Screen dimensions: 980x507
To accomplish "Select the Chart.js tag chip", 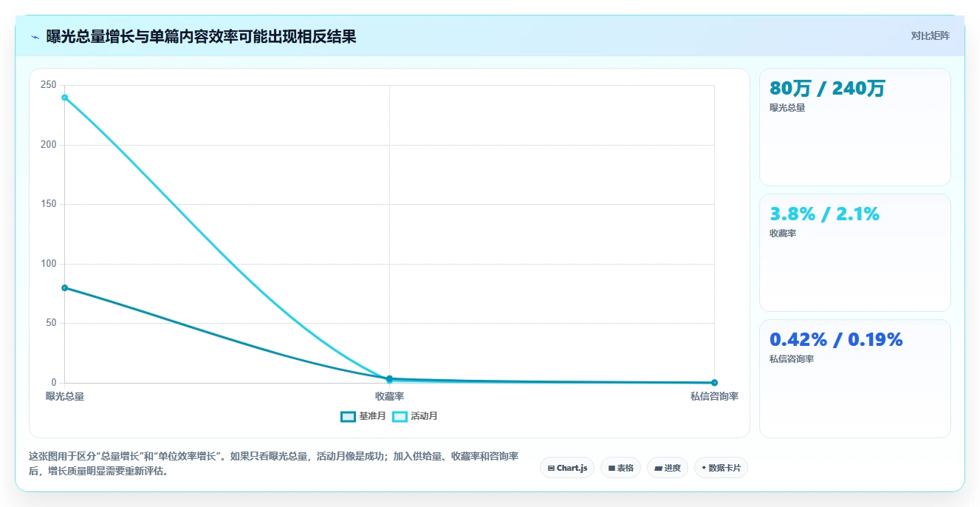I will [x=567, y=468].
